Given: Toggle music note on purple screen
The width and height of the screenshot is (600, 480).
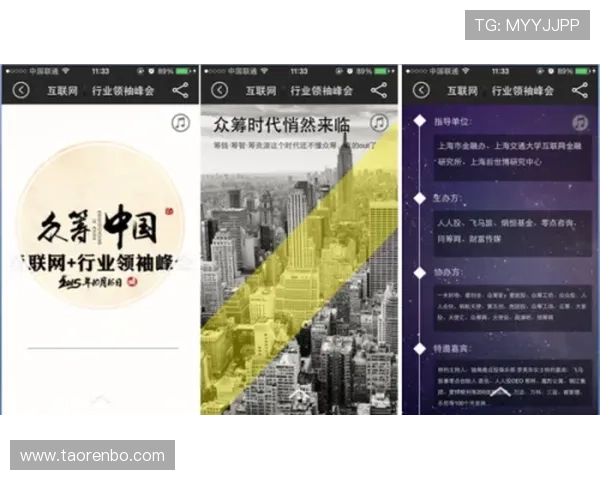Looking at the screenshot, I should (580, 123).
